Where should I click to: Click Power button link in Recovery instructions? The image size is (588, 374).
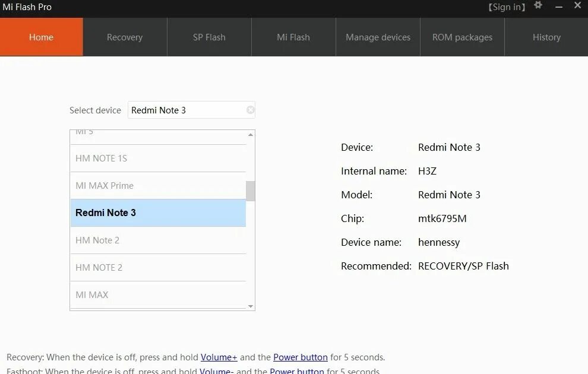coord(301,357)
